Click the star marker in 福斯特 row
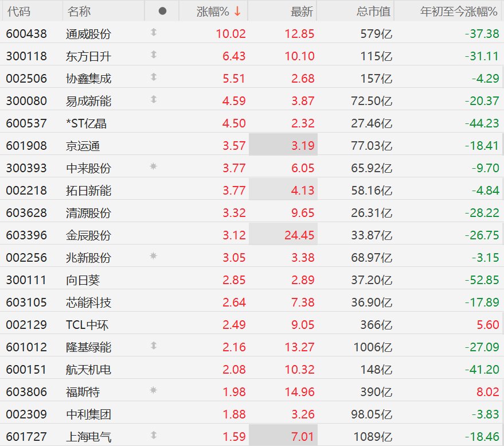 tap(153, 390)
